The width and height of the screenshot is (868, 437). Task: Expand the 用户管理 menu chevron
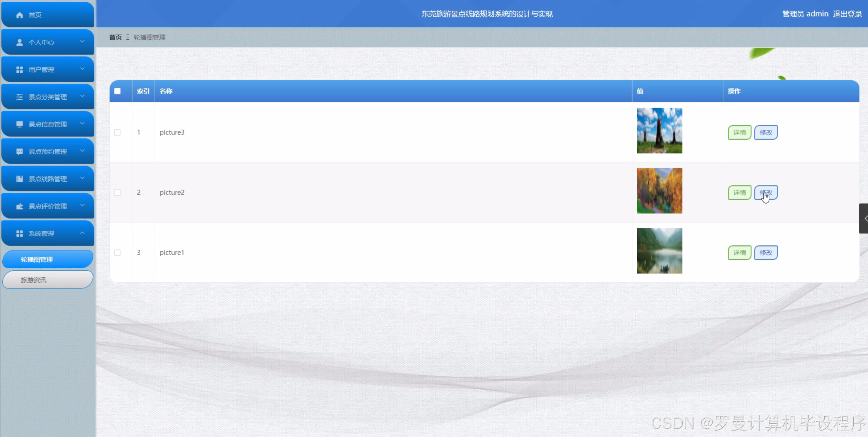point(82,69)
